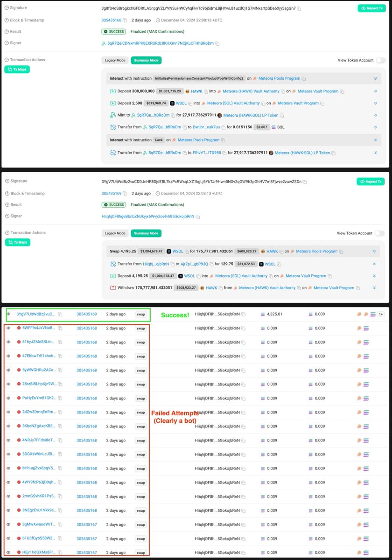
Task: Toggle View Token Account for 5qR7Qei signer transaction
Action: pyautogui.click(x=381, y=60)
